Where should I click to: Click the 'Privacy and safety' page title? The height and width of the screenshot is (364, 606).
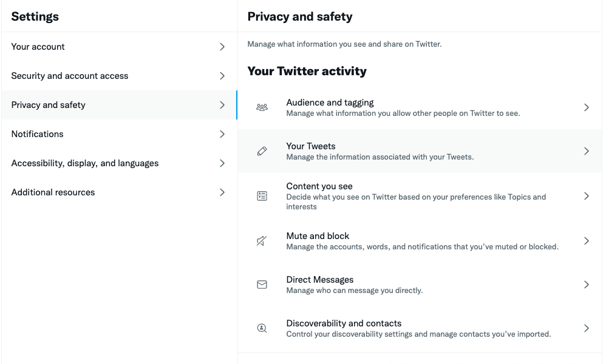click(300, 16)
